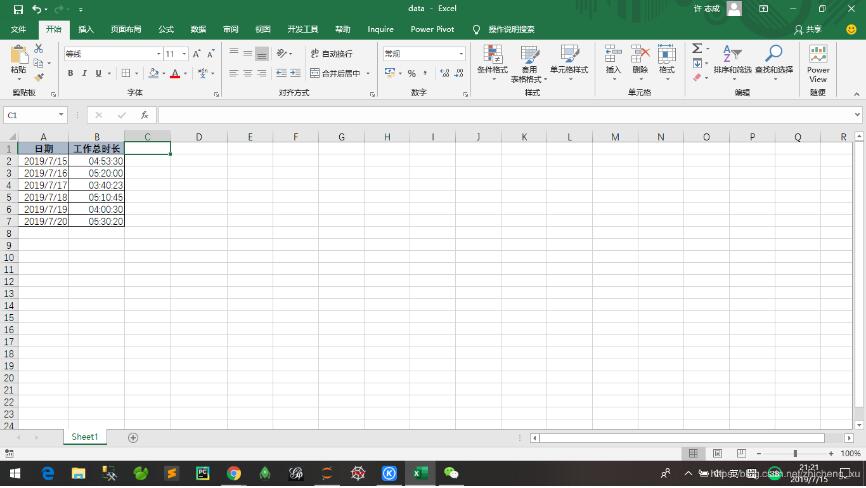
Task: Open the fill color dropdown arrow
Action: (x=163, y=73)
